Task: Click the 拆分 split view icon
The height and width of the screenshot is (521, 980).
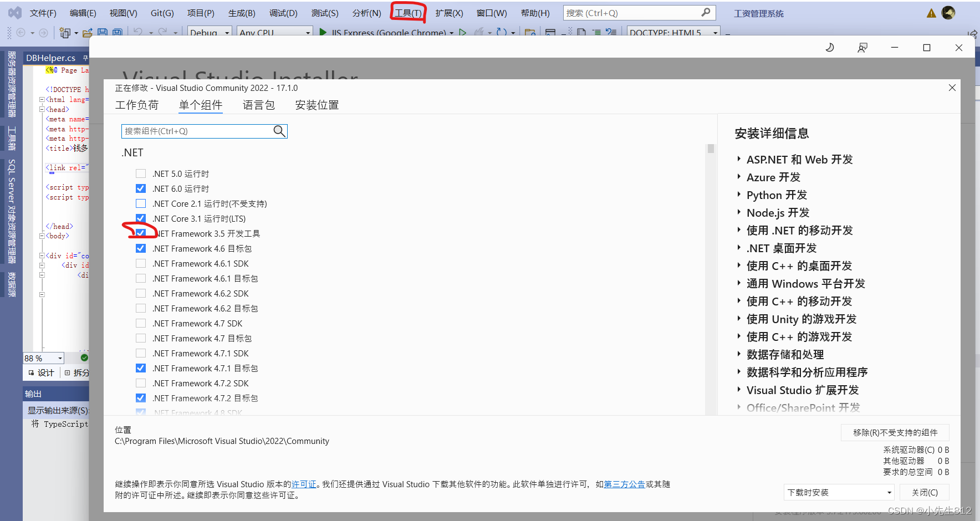Action: tap(68, 372)
